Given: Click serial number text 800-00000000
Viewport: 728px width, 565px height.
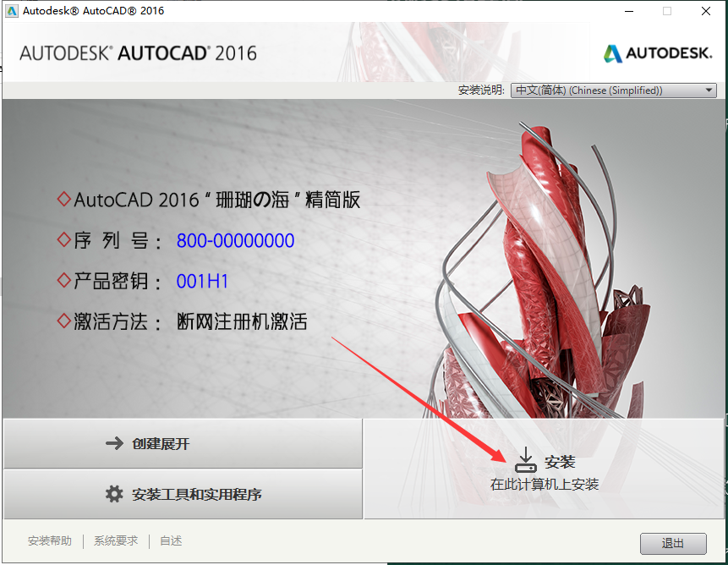Looking at the screenshot, I should [235, 240].
